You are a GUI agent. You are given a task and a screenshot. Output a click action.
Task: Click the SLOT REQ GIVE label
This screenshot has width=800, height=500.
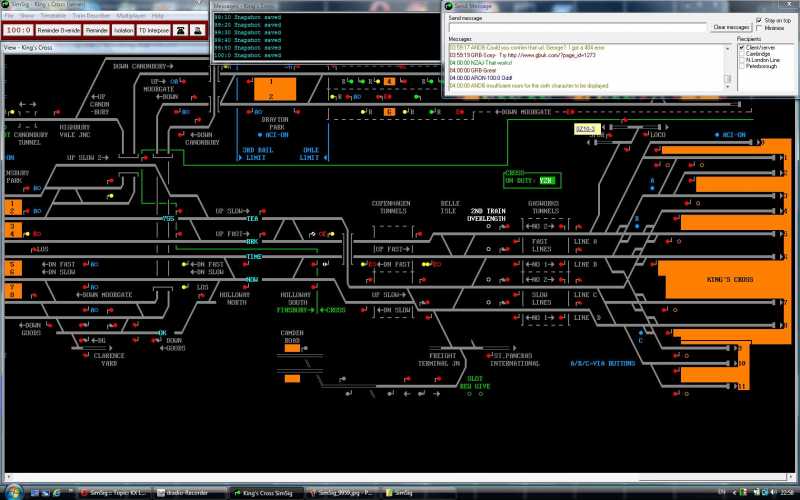pyautogui.click(x=474, y=383)
